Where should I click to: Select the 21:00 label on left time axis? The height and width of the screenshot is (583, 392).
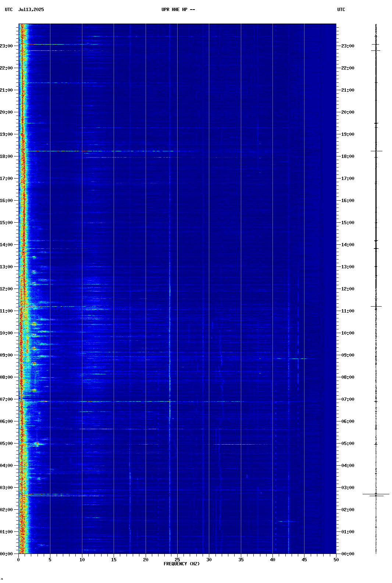(6, 90)
